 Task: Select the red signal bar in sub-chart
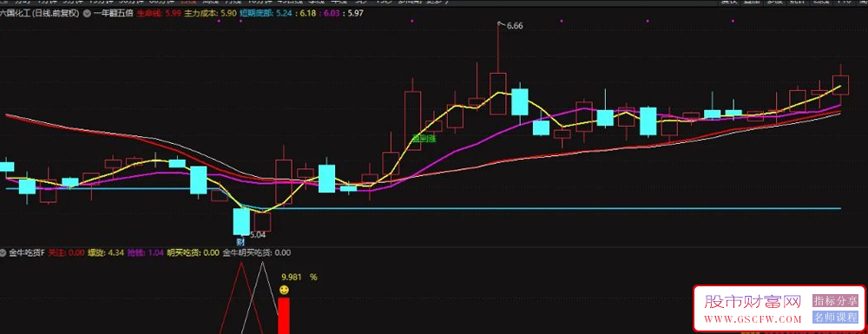[284, 316]
